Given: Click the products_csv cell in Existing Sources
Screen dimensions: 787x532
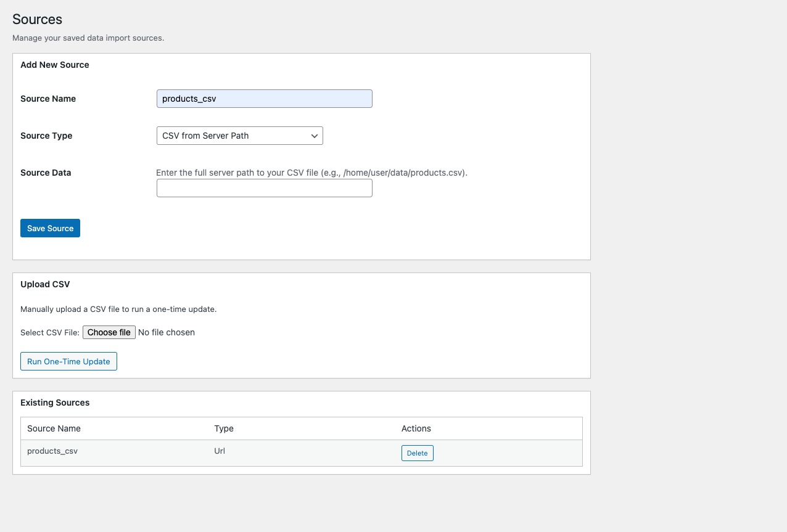Looking at the screenshot, I should pyautogui.click(x=52, y=451).
